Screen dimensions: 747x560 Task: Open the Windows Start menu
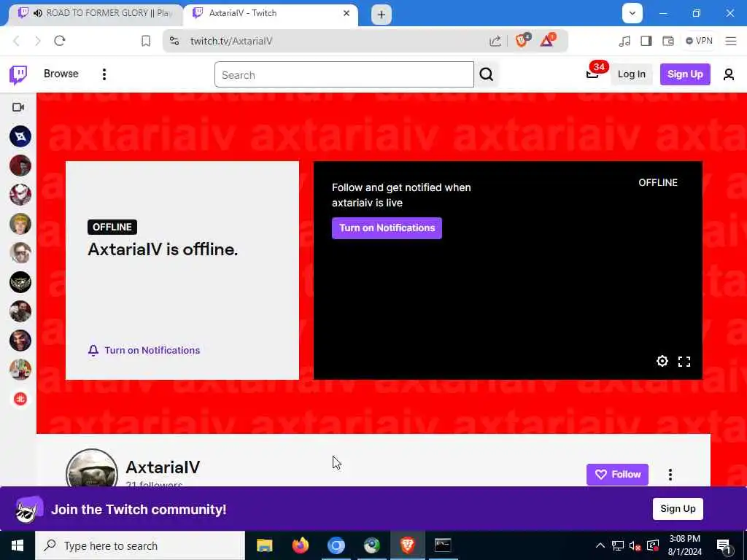(x=18, y=545)
